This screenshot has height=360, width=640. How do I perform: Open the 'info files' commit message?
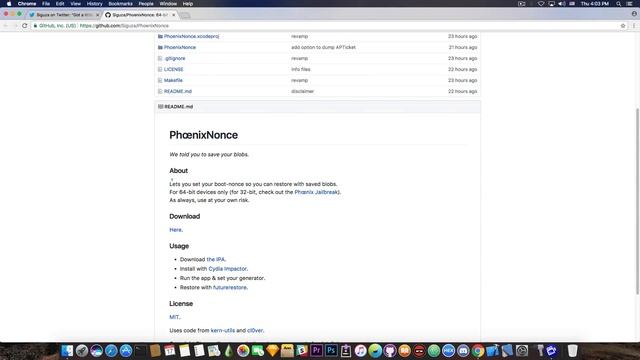pyautogui.click(x=300, y=69)
